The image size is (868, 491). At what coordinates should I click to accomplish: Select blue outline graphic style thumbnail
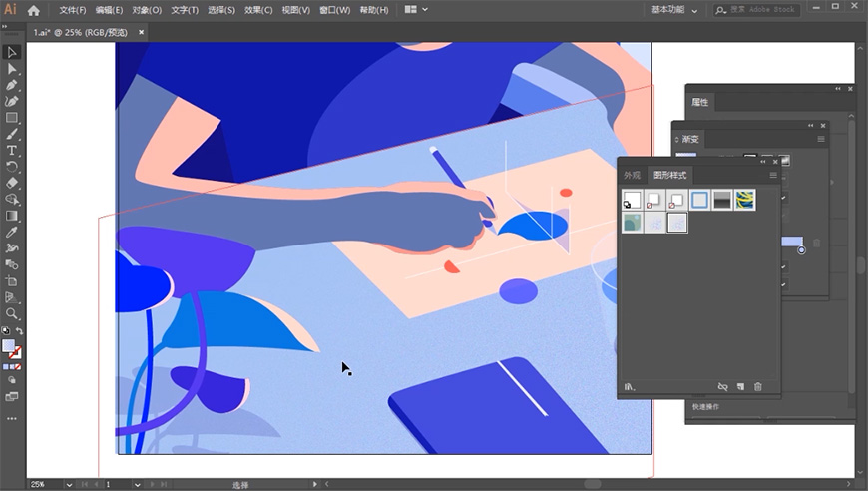[x=699, y=200]
